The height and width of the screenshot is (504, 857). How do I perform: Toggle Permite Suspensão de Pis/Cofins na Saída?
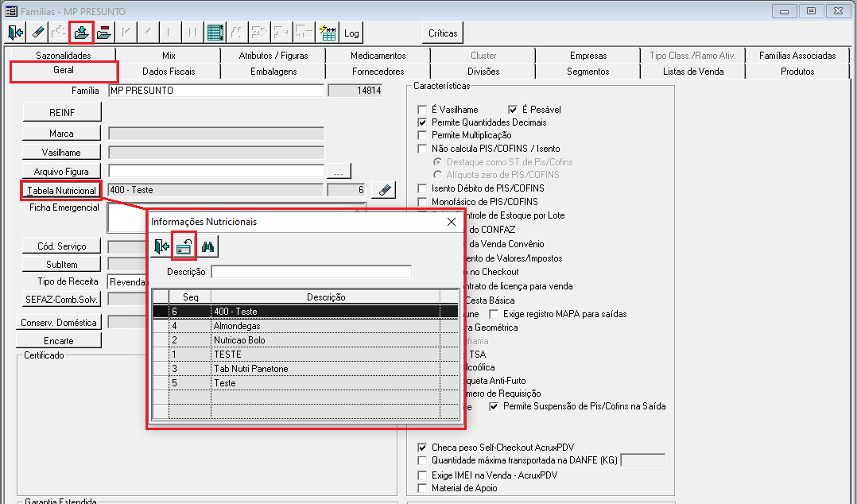(x=494, y=407)
